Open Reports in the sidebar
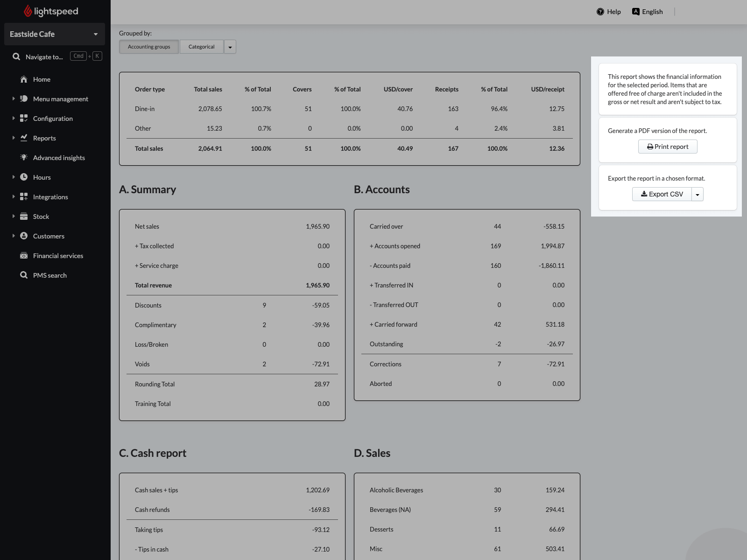 [x=44, y=138]
